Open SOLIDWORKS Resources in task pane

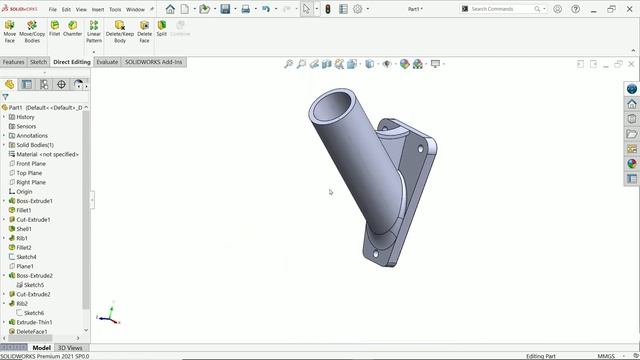(632, 104)
